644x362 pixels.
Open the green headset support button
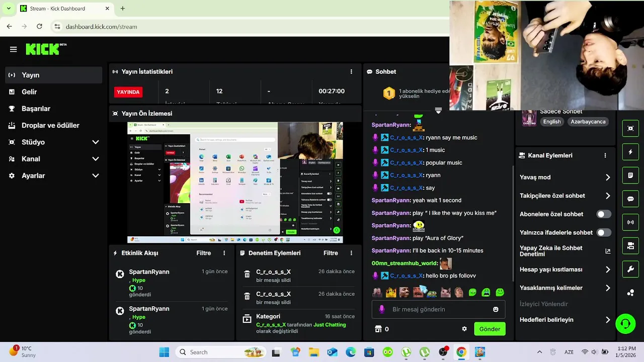click(x=625, y=323)
